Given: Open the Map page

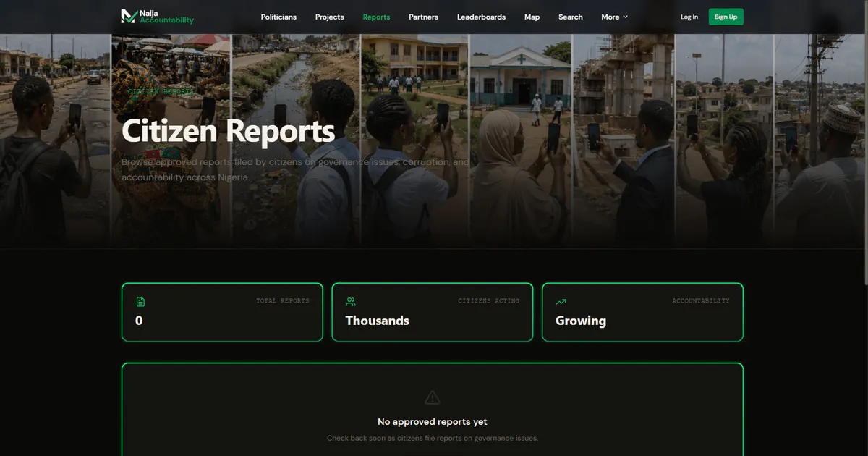Looking at the screenshot, I should [x=532, y=17].
